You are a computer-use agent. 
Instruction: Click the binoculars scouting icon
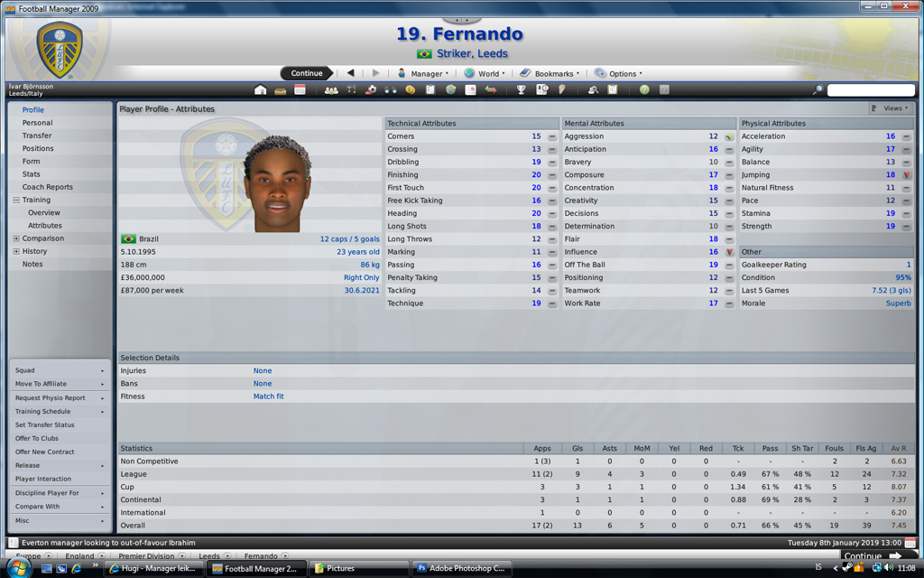[390, 89]
